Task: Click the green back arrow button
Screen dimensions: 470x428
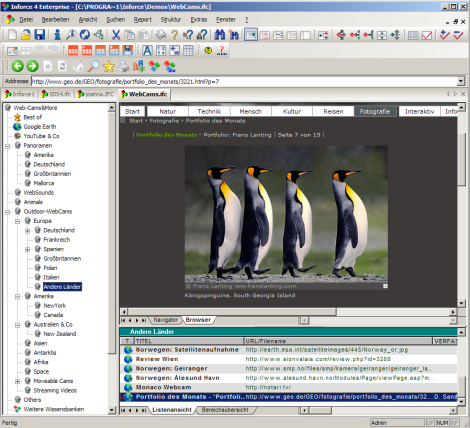Action: pyautogui.click(x=18, y=66)
